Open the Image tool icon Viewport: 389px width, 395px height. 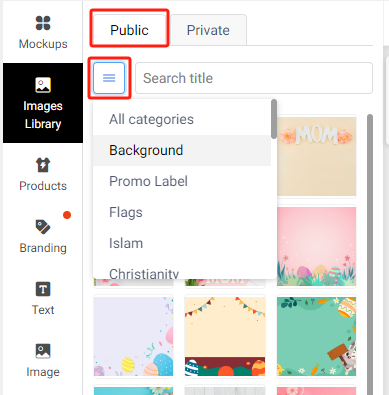[43, 351]
